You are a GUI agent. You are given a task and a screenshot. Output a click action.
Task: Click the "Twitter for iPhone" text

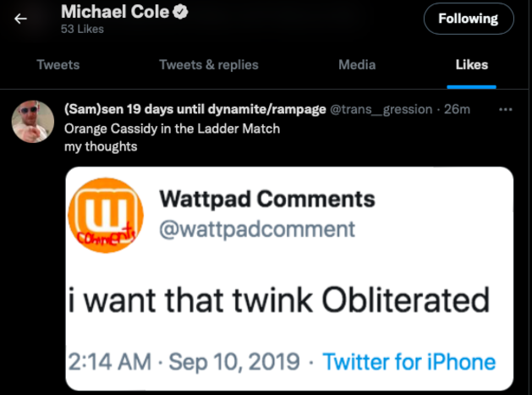coord(409,362)
